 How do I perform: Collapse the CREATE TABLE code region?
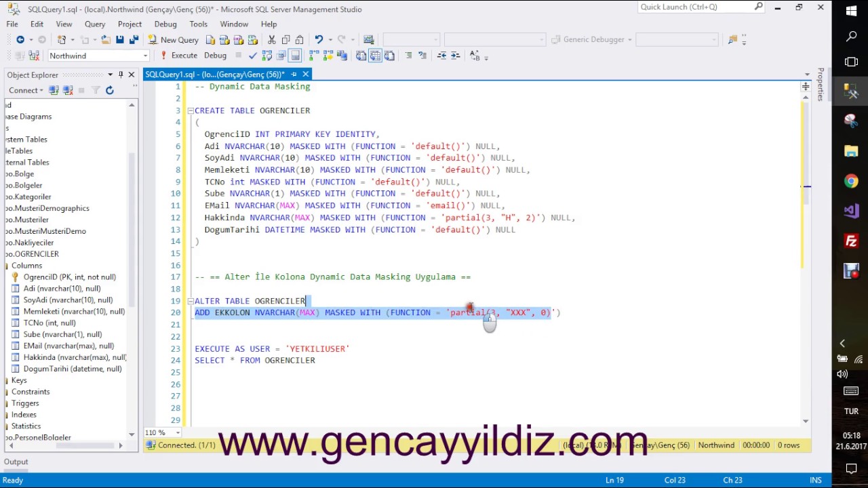(191, 110)
